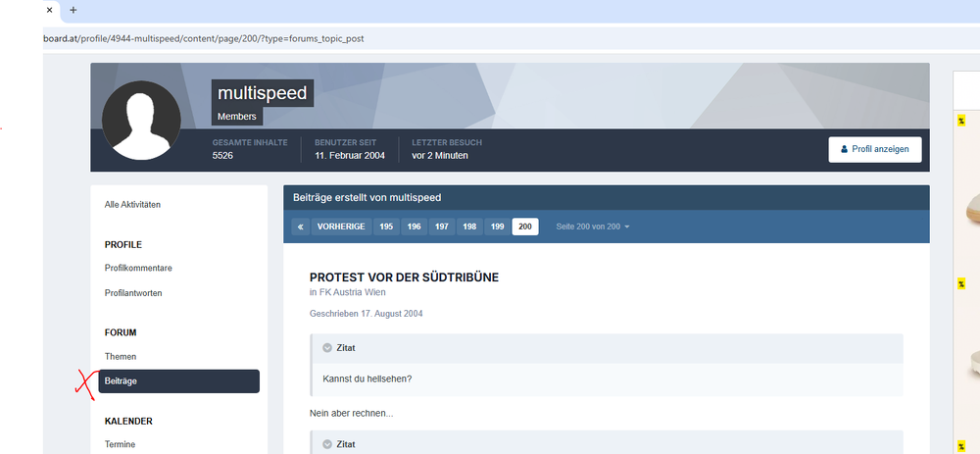Select Beiträge in the sidebar

click(x=178, y=381)
